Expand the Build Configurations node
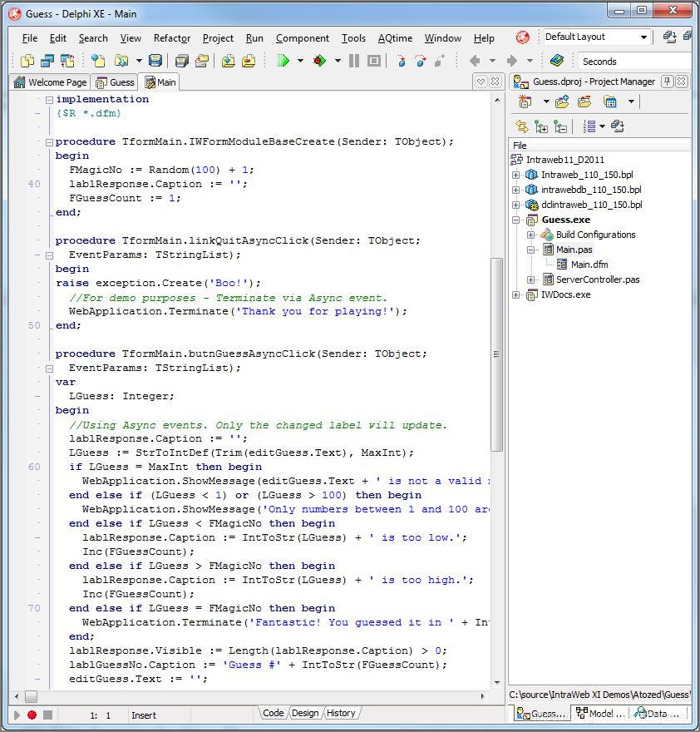700x732 pixels. 530,235
